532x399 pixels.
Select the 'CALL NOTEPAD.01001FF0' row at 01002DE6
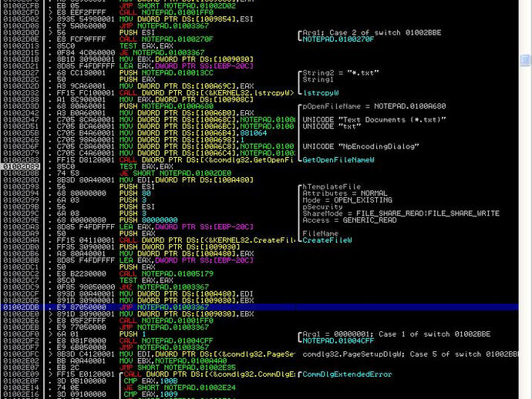(167, 320)
